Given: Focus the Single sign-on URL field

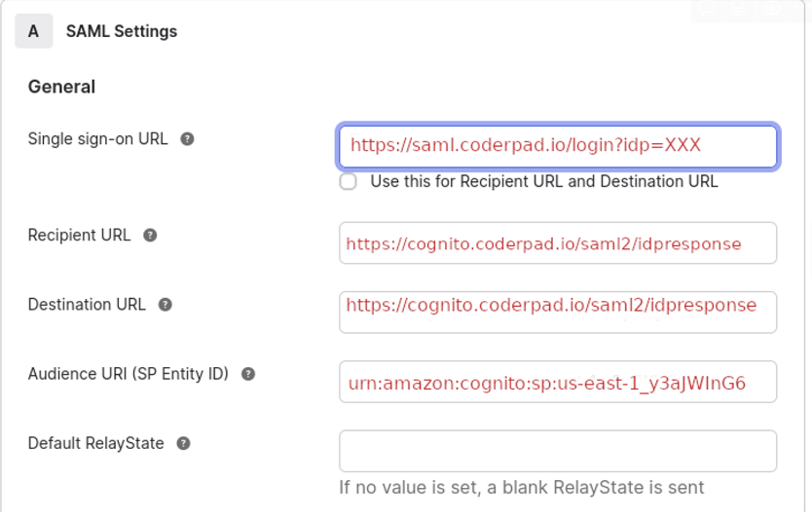Looking at the screenshot, I should point(557,146).
